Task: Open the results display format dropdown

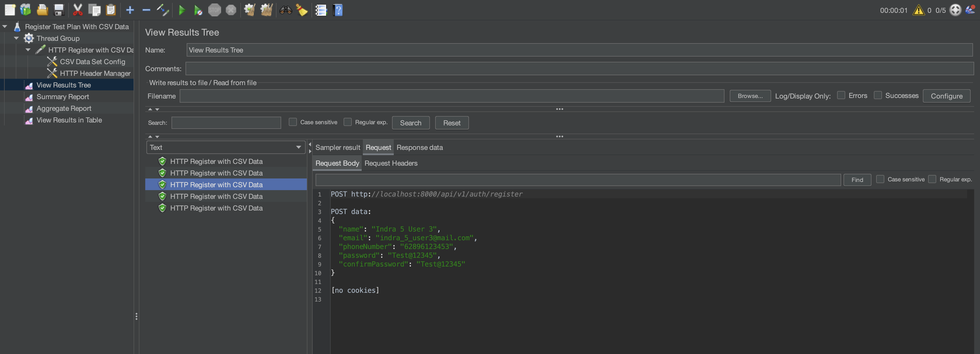Action: (299, 147)
